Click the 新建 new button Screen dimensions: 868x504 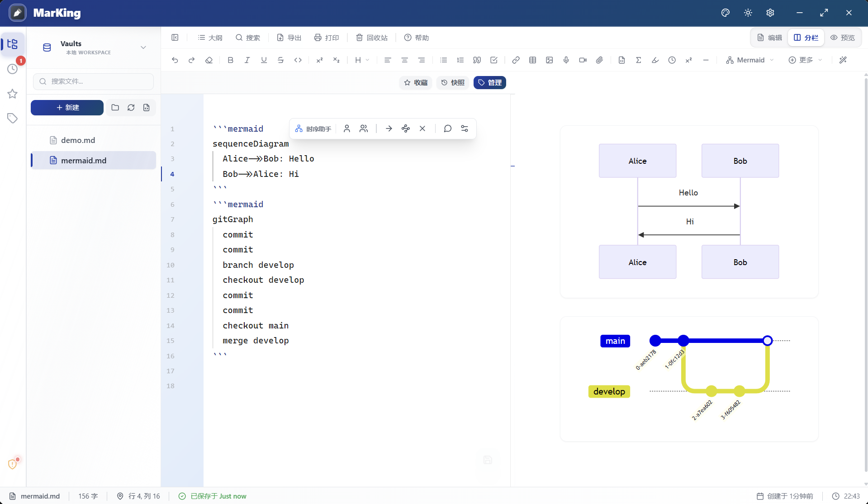coord(67,108)
